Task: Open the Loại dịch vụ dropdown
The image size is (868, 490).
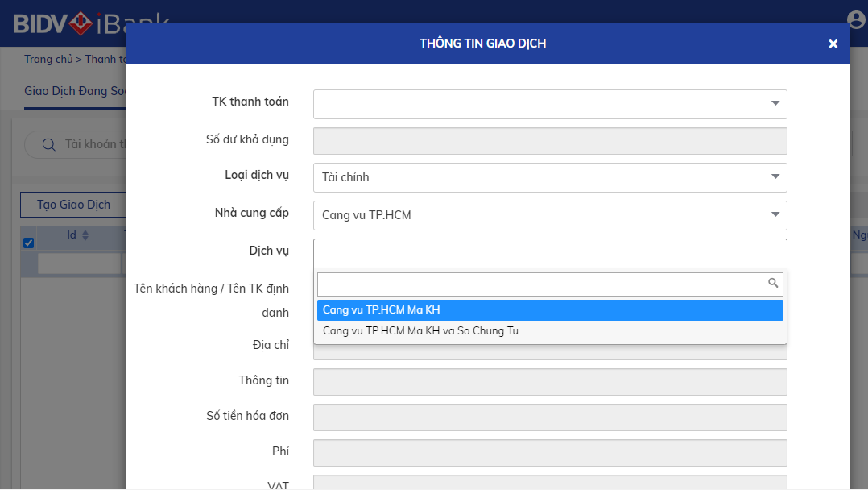Action: pos(775,177)
